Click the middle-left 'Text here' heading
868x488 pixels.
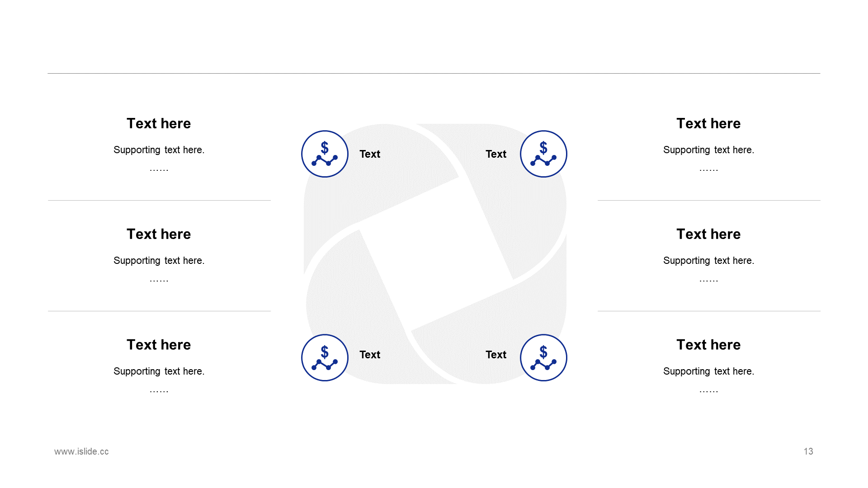(x=159, y=234)
